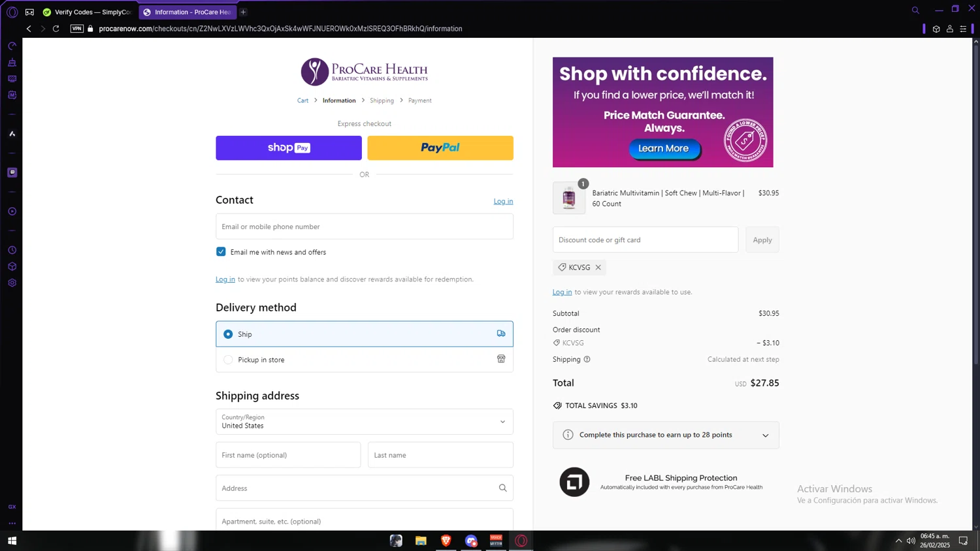This screenshot has height=551, width=980.
Task: Focus Email or mobile phone number field
Action: (x=365, y=227)
